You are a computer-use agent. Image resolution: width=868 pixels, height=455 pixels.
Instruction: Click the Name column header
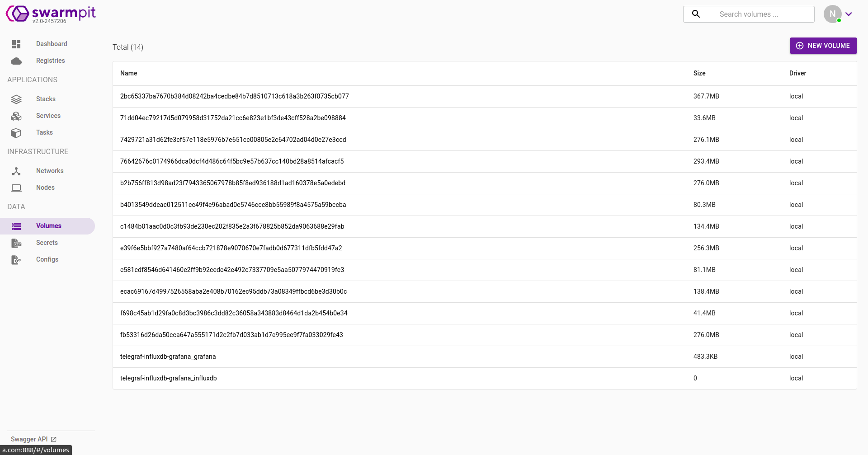(128, 73)
